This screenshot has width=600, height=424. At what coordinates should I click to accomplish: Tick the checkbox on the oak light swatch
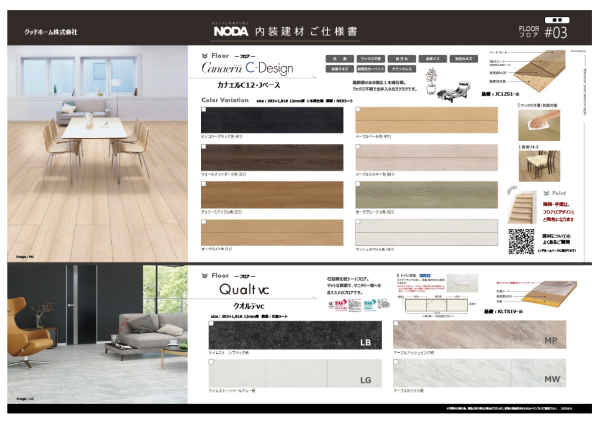pos(204,222)
